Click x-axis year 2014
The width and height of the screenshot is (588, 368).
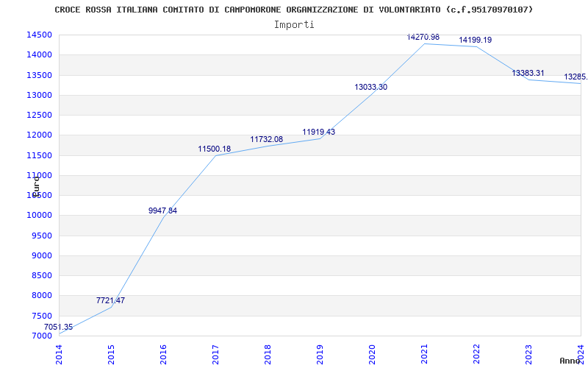click(x=59, y=355)
